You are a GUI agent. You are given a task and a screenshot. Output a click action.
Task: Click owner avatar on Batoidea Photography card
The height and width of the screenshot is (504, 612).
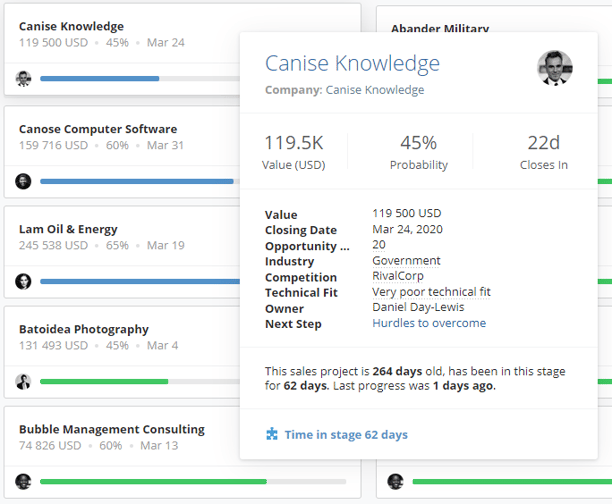pyautogui.click(x=24, y=381)
